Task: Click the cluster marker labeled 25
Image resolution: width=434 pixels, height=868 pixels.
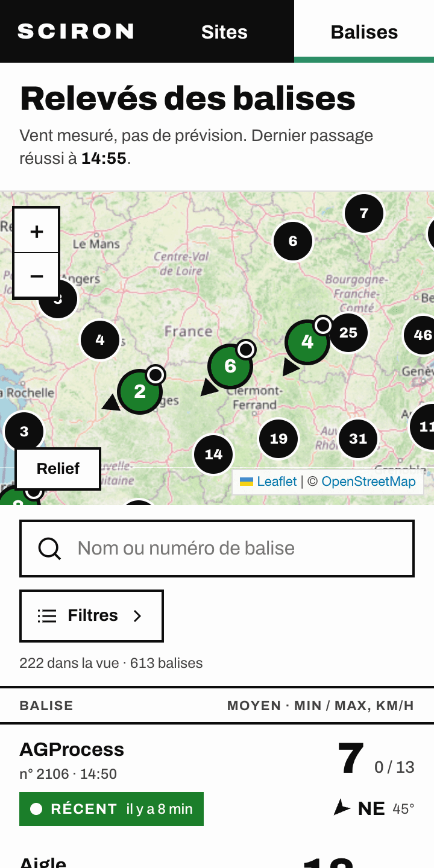Action: click(x=348, y=333)
